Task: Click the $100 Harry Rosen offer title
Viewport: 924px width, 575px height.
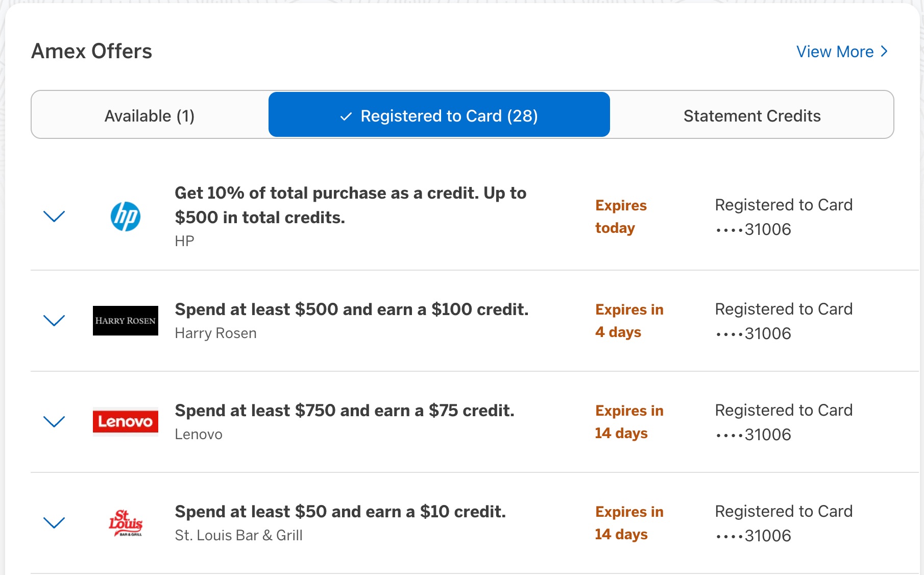Action: (x=351, y=309)
